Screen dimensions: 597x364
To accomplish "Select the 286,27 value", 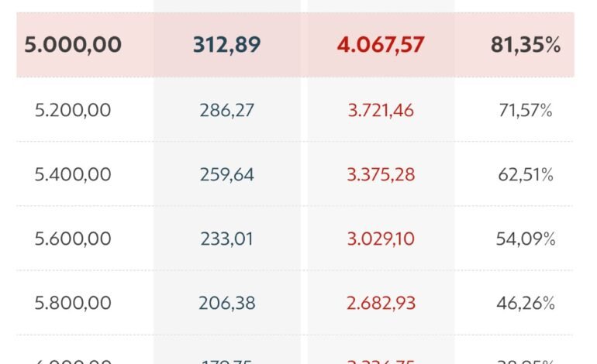I will 227,110.
